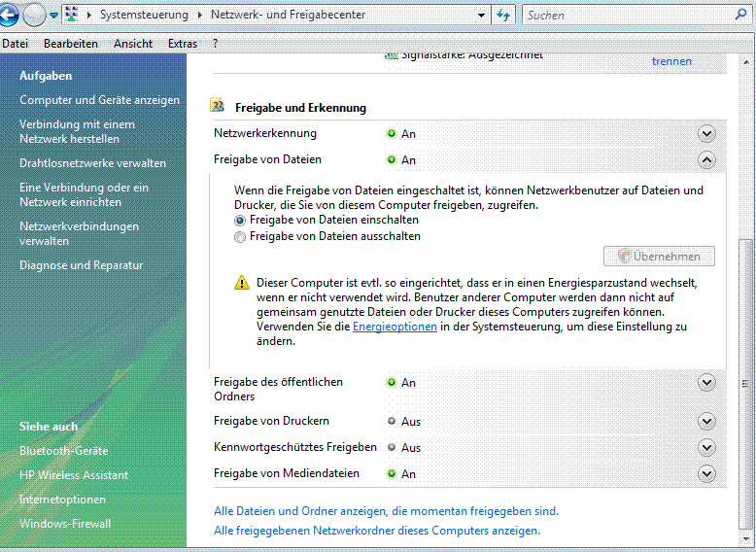This screenshot has width=756, height=552.
Task: Select Freigabe von Dateien einschalten radio button
Action: tap(240, 221)
